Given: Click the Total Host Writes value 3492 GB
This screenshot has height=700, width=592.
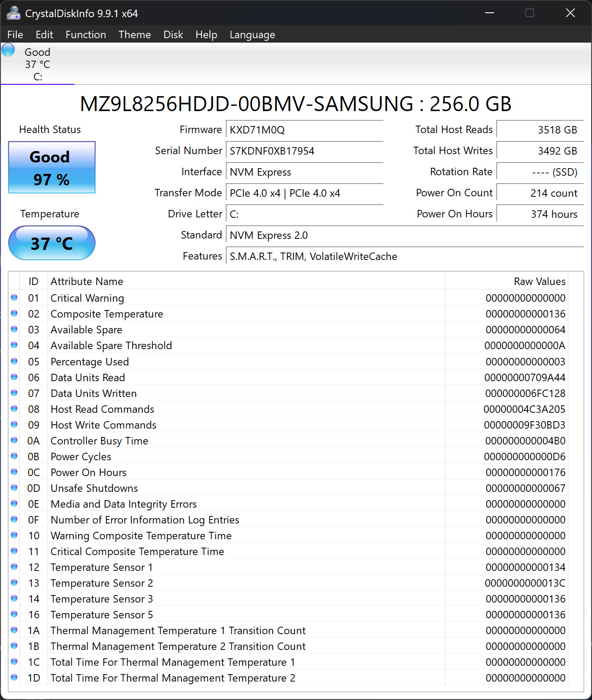Looking at the screenshot, I should (x=540, y=151).
